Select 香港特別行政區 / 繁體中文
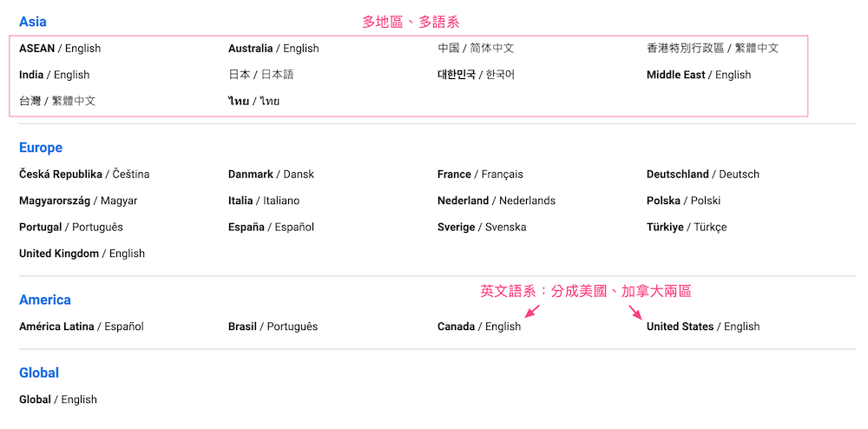868x429 pixels. tap(713, 48)
